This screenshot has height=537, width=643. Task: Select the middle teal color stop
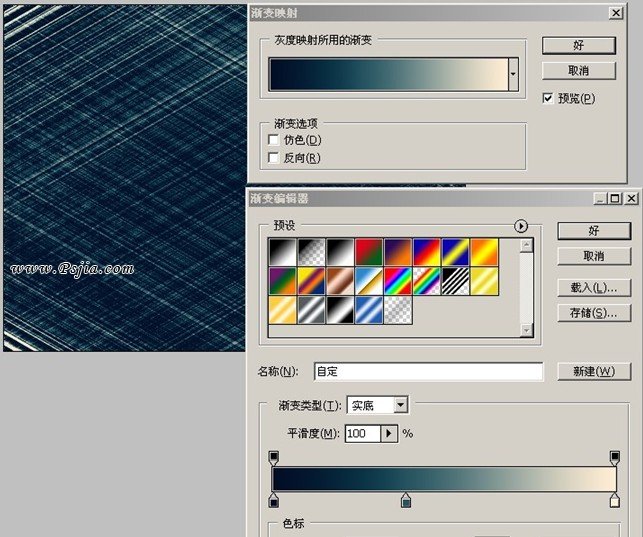(406, 501)
